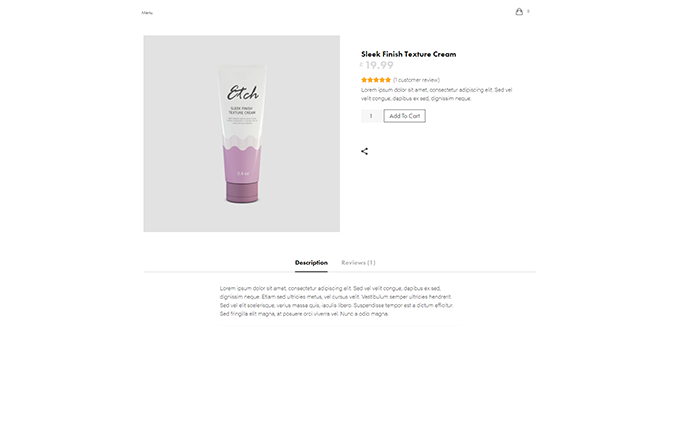Click the first orange rating star
This screenshot has height=445, width=680.
(x=364, y=80)
